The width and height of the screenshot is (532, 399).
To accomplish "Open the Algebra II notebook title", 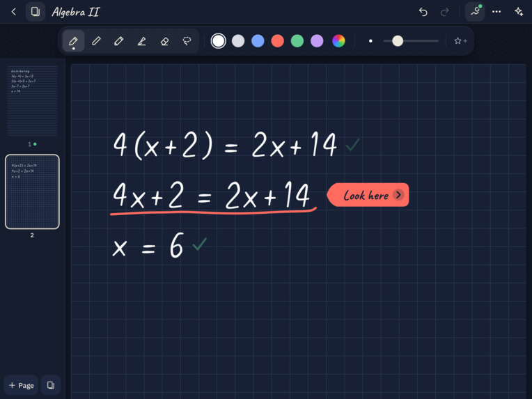I will click(76, 13).
